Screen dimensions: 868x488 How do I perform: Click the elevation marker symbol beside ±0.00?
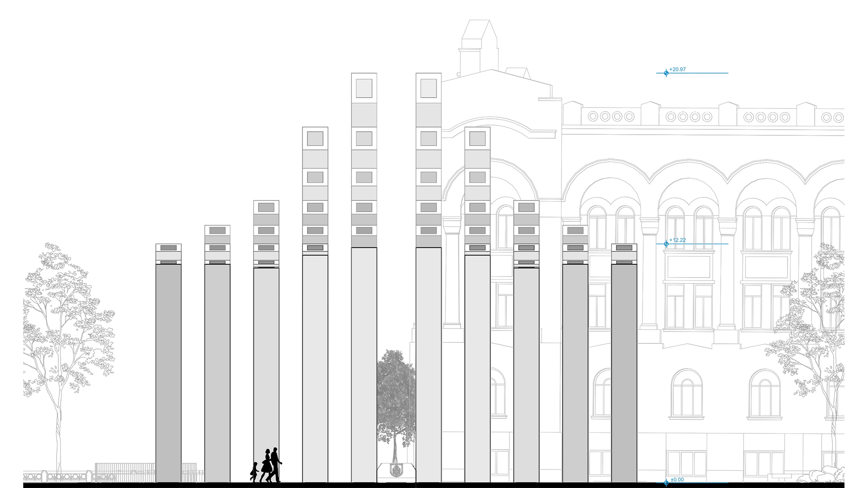click(x=666, y=483)
